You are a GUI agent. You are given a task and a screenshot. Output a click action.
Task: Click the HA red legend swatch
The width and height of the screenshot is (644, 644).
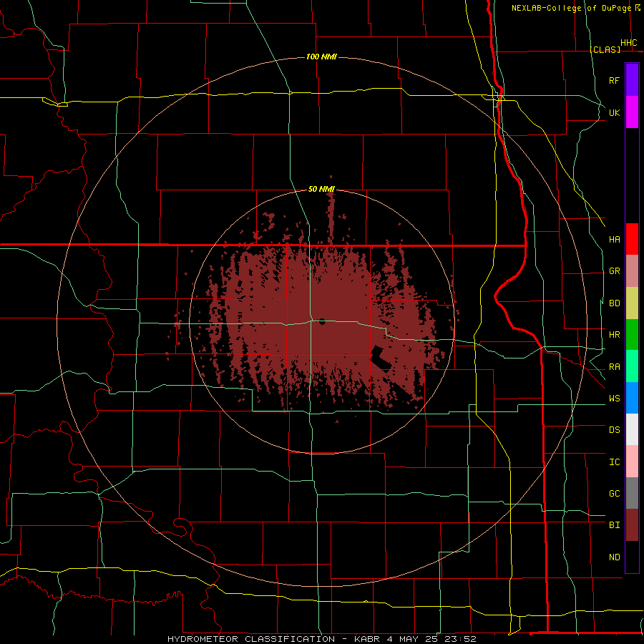[632, 239]
